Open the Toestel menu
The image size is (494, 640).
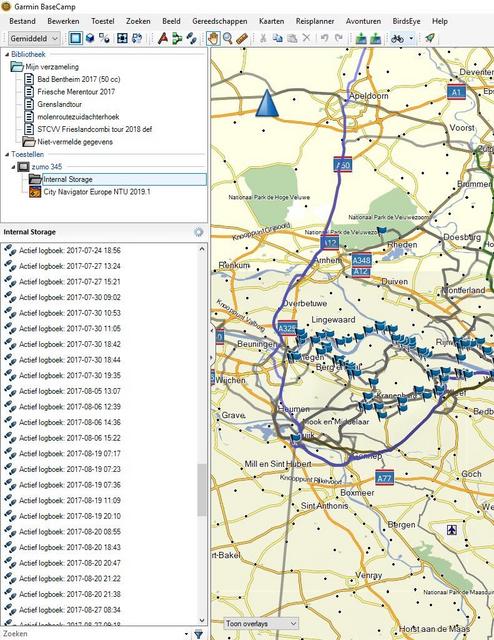click(x=102, y=21)
